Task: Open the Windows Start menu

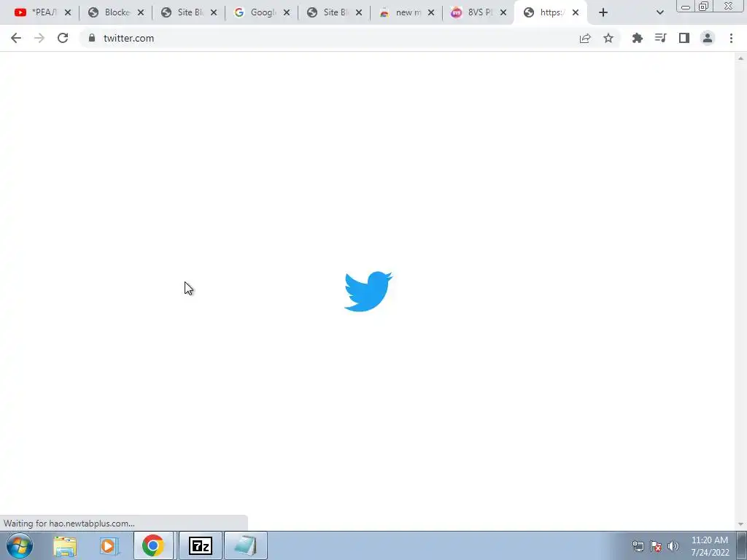Action: point(20,545)
